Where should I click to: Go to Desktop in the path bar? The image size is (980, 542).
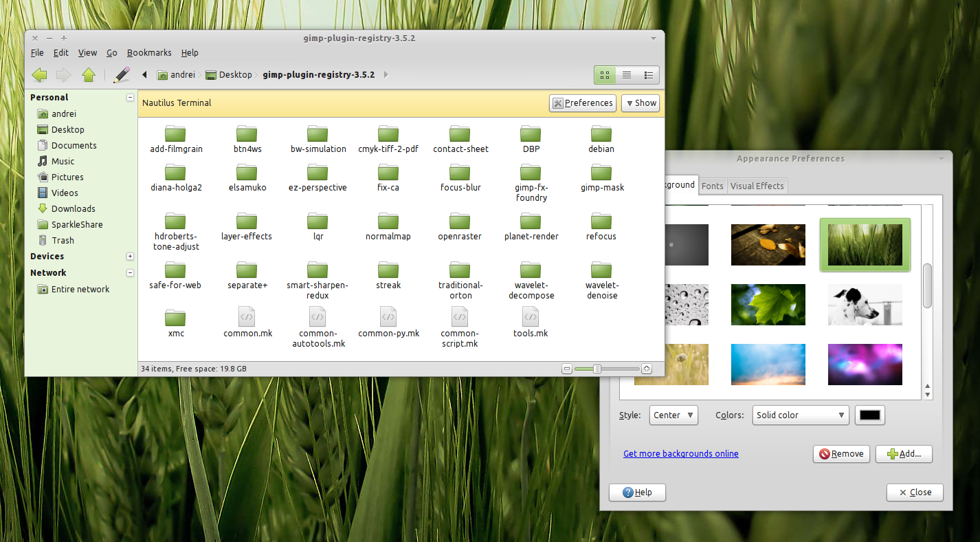click(230, 75)
